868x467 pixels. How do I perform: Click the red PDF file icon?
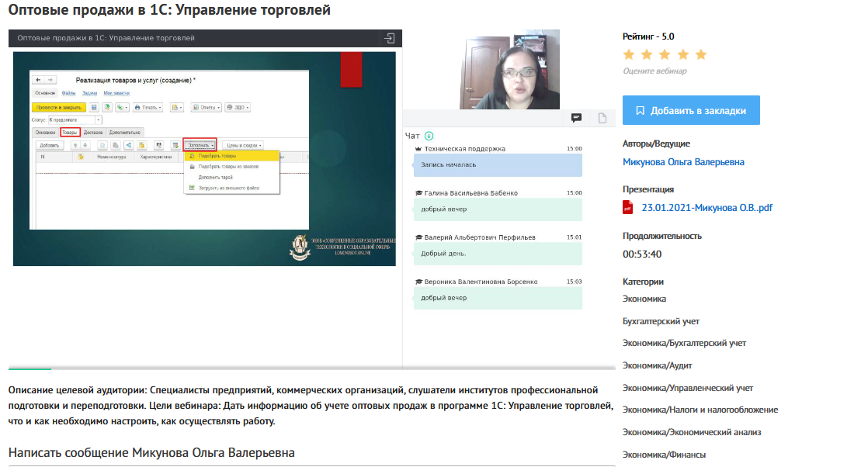(628, 207)
